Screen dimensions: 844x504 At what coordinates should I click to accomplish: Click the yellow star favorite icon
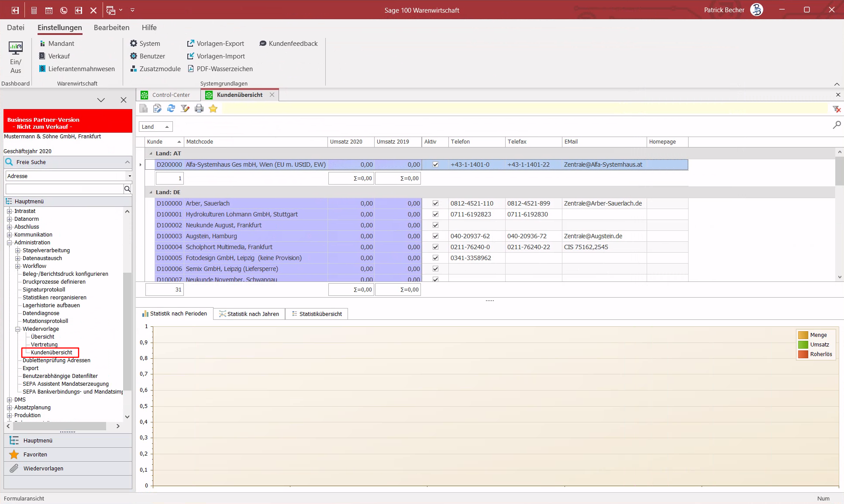213,108
